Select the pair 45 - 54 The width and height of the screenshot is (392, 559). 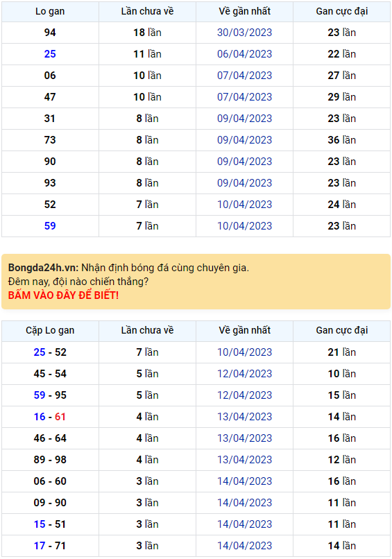pyautogui.click(x=50, y=374)
